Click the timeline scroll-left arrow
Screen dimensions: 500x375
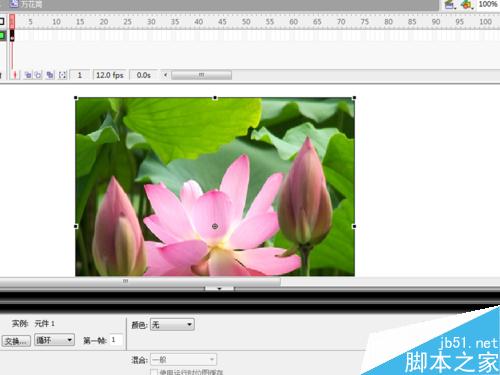165,75
